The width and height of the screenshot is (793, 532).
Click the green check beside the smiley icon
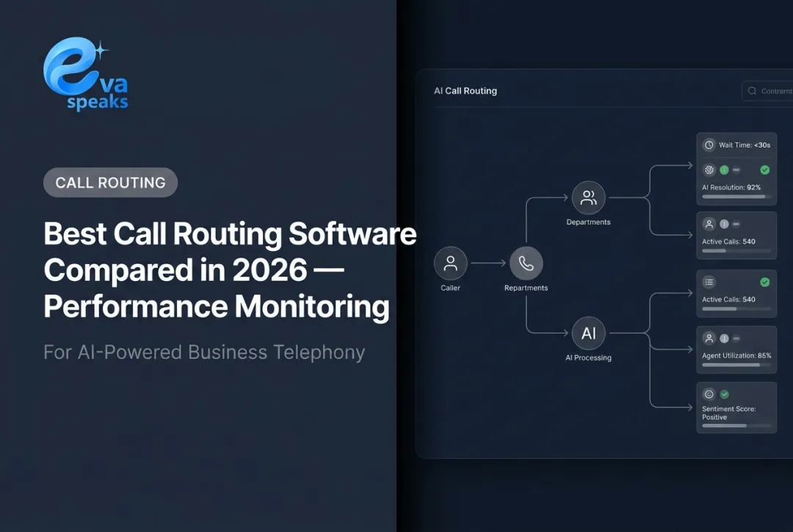pyautogui.click(x=724, y=394)
